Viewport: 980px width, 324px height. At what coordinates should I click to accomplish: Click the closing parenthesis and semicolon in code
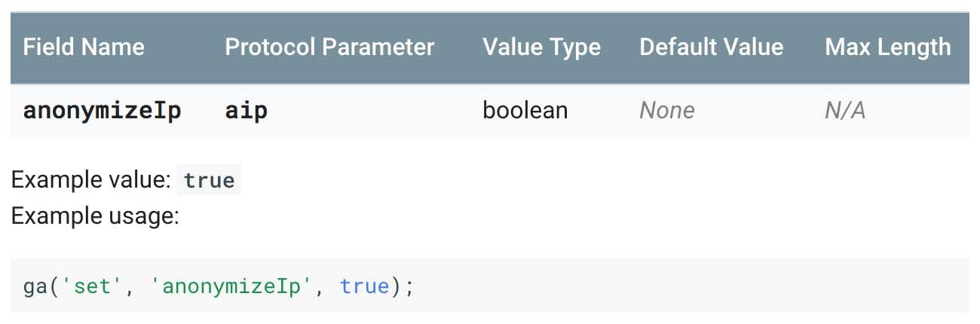402,287
